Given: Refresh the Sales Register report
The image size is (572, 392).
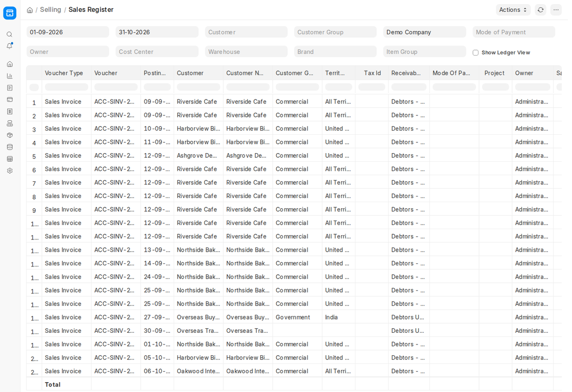Looking at the screenshot, I should point(540,10).
